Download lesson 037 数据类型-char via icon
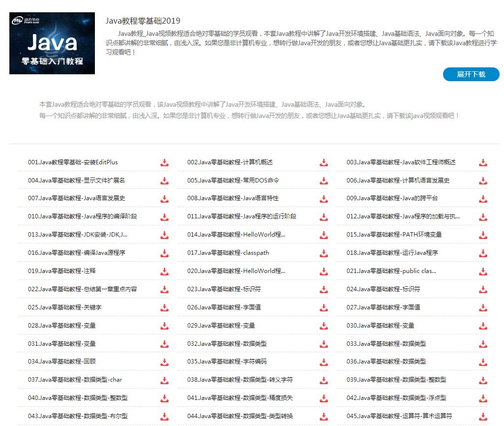504x426 pixels. click(164, 380)
